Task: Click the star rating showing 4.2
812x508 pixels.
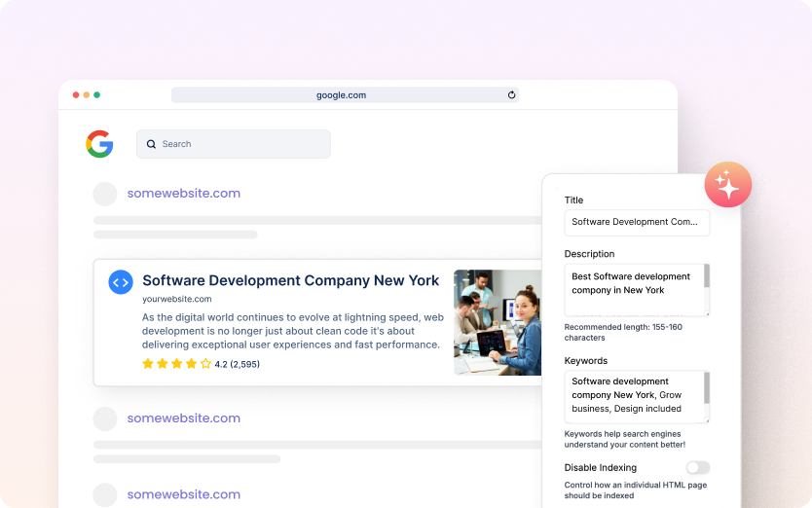Action: tap(177, 364)
